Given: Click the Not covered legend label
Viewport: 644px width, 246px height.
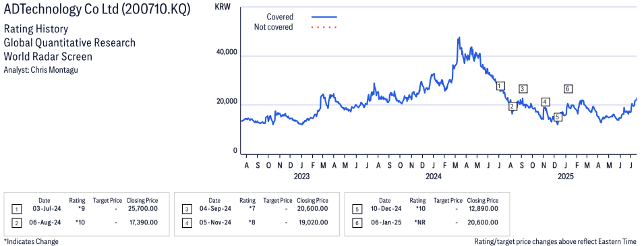Looking at the screenshot, I should (x=273, y=27).
